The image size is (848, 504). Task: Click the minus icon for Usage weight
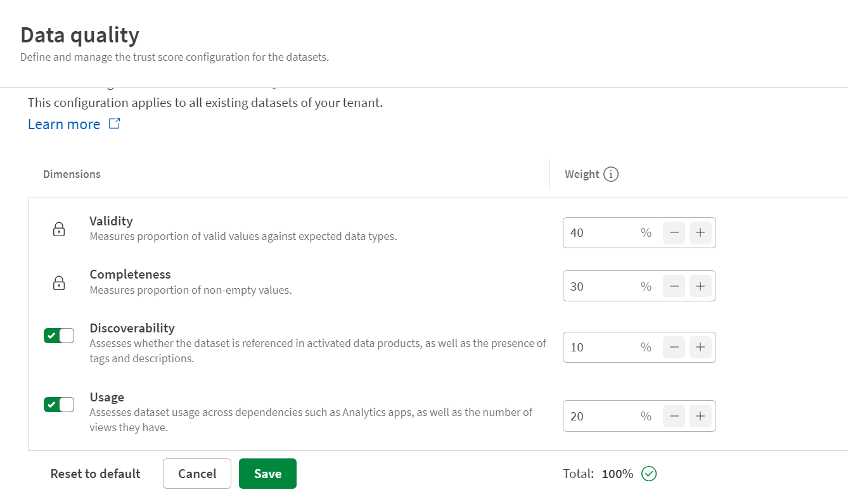pyautogui.click(x=674, y=416)
